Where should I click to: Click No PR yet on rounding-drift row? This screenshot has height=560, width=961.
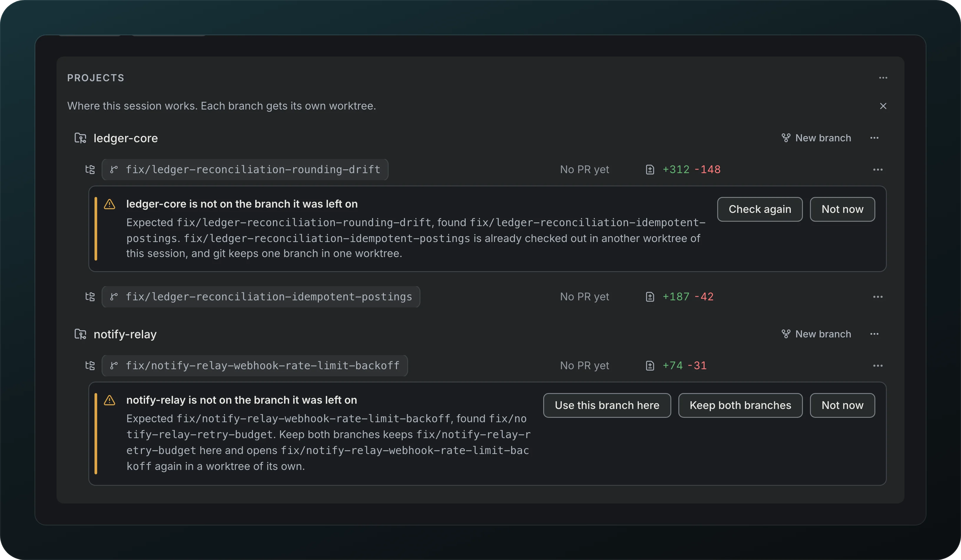[584, 169]
